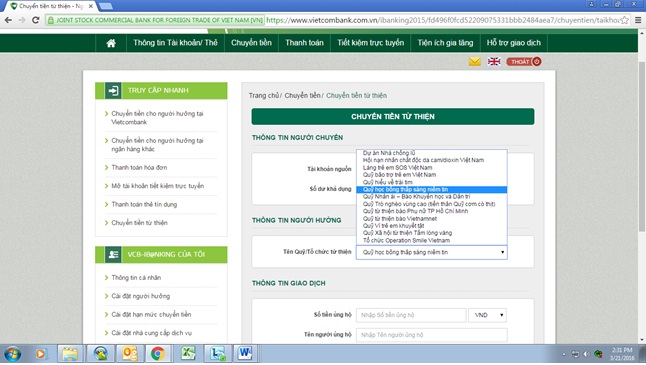The image size is (646, 365).
Task: Select Quỹ Vì trẻ em khuyết tật
Action: [x=431, y=226]
